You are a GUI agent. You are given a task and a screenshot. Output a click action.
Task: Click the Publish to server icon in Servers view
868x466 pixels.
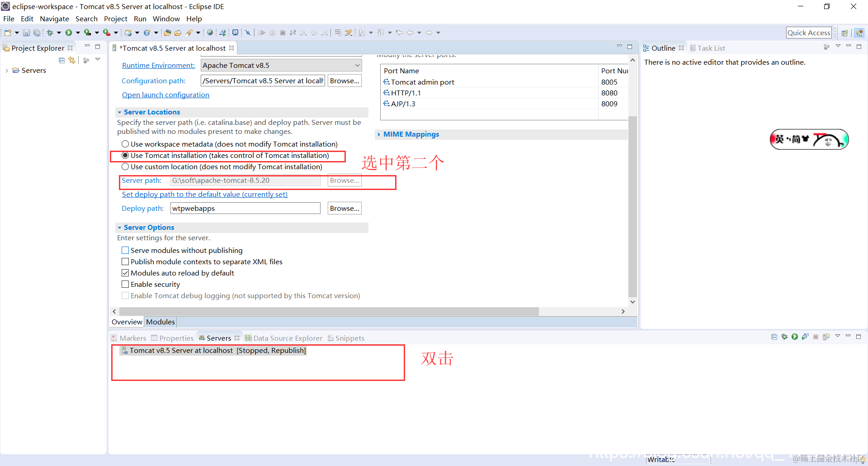pyautogui.click(x=826, y=337)
